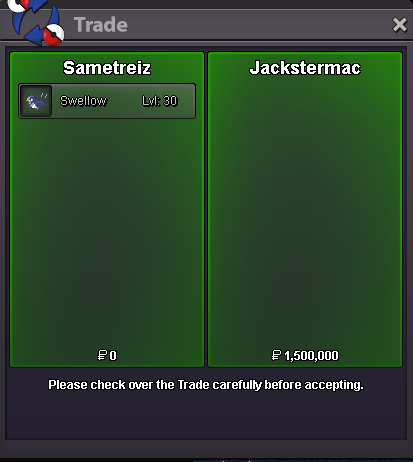Click the Jackstermac player name header

tap(305, 68)
